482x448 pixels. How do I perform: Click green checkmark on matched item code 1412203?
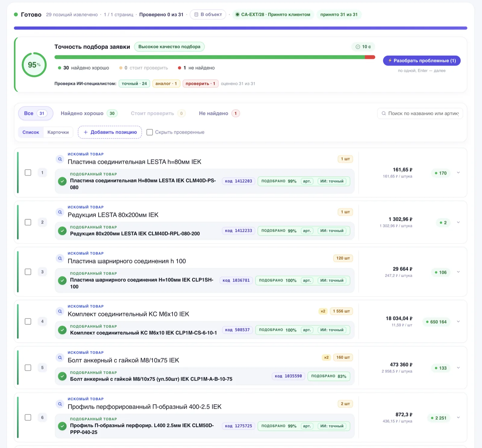(x=62, y=181)
